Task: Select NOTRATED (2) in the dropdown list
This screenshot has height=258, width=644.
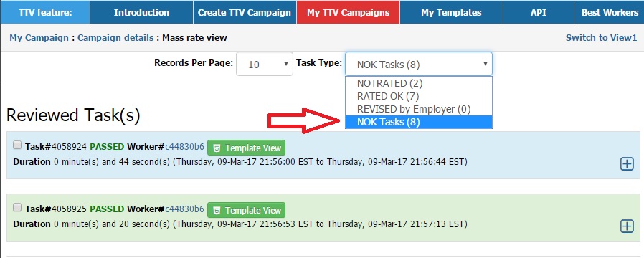Action: tap(419, 83)
